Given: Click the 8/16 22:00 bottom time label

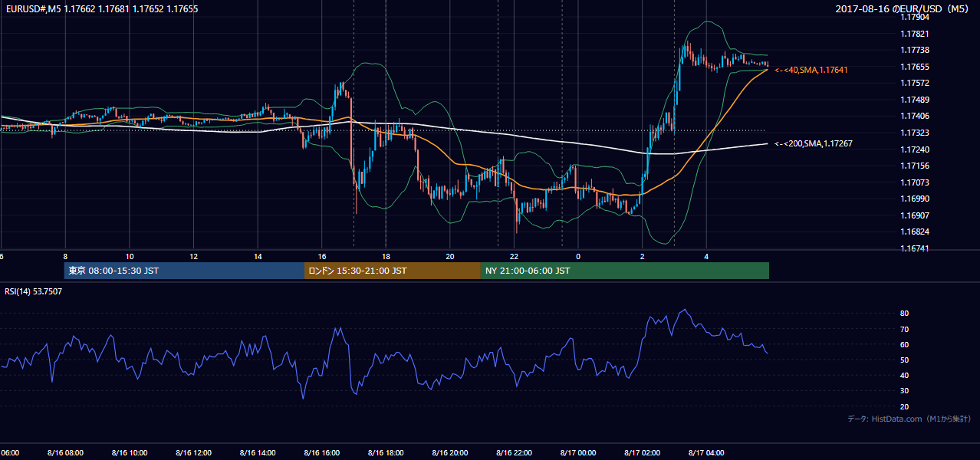Looking at the screenshot, I should pyautogui.click(x=514, y=452).
